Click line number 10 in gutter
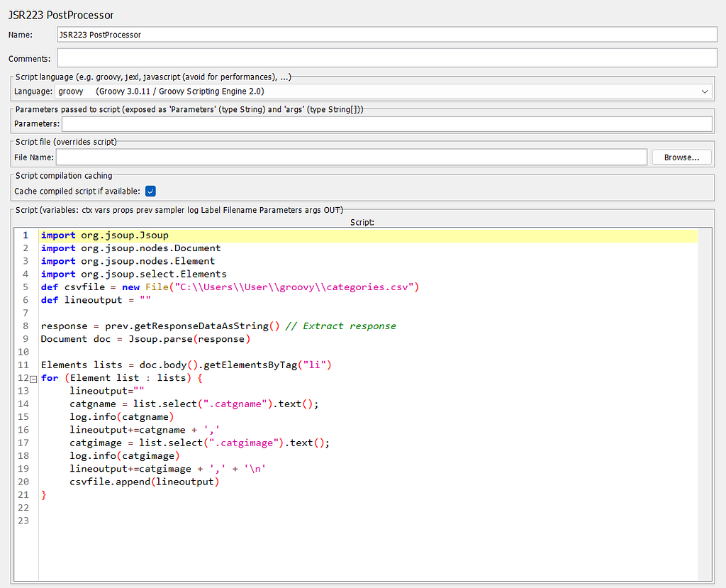This screenshot has width=726, height=588. click(x=23, y=352)
